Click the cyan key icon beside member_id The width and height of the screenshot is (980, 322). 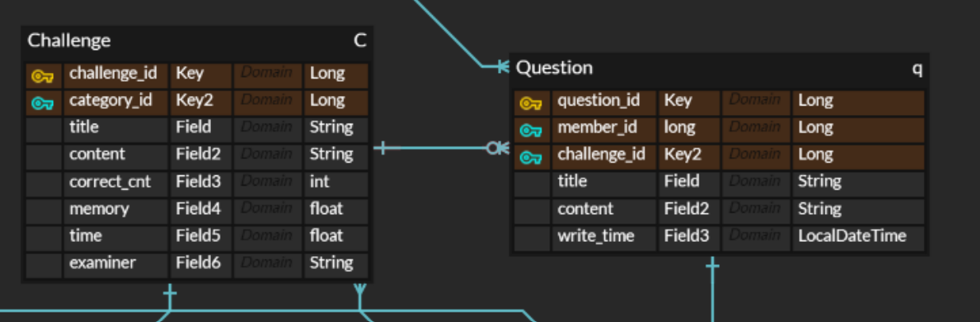pos(531,130)
